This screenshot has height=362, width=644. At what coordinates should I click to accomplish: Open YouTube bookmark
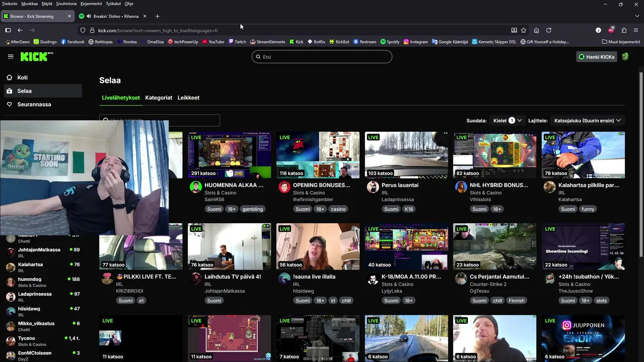coord(213,42)
